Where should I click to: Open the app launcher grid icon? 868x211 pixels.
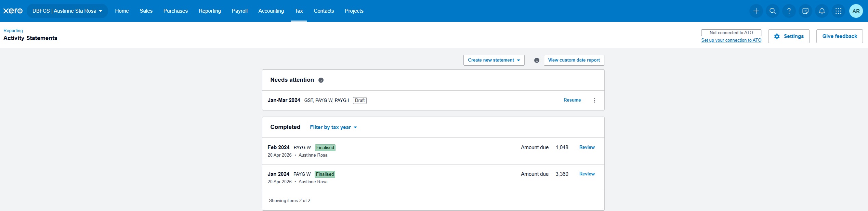click(838, 11)
